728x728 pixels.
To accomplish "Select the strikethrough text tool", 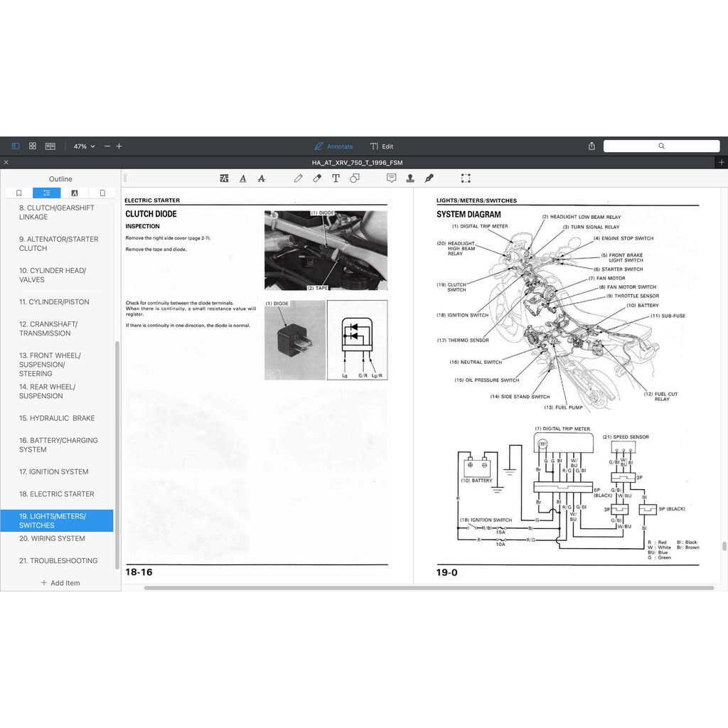I will coord(262,178).
